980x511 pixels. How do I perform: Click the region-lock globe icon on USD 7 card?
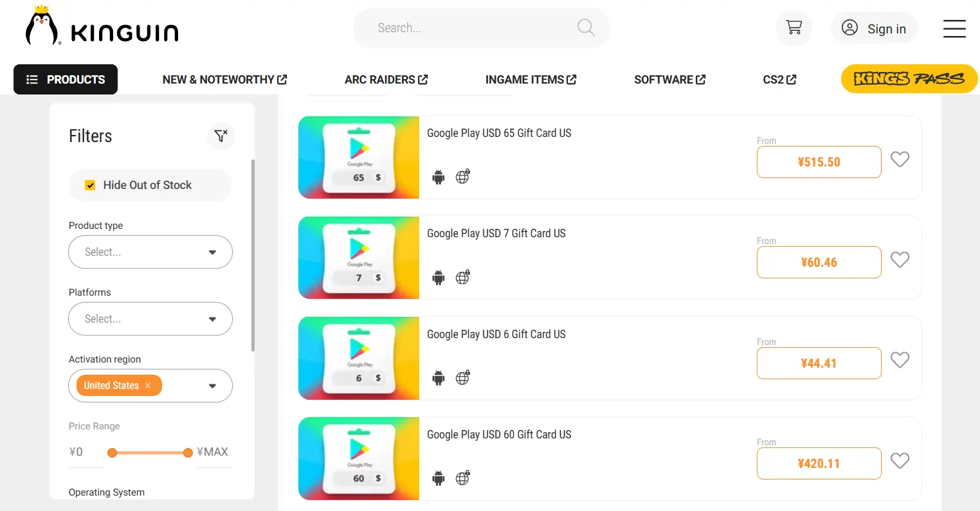[462, 277]
